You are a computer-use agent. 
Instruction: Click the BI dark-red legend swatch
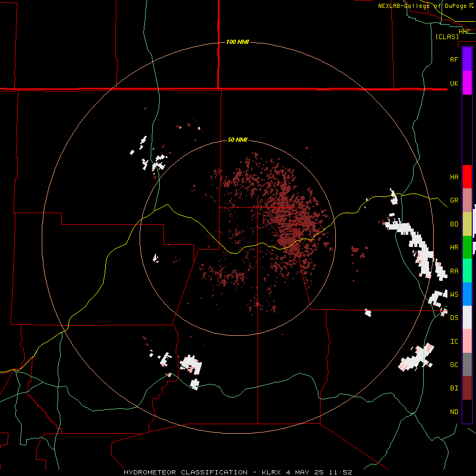[x=467, y=388]
